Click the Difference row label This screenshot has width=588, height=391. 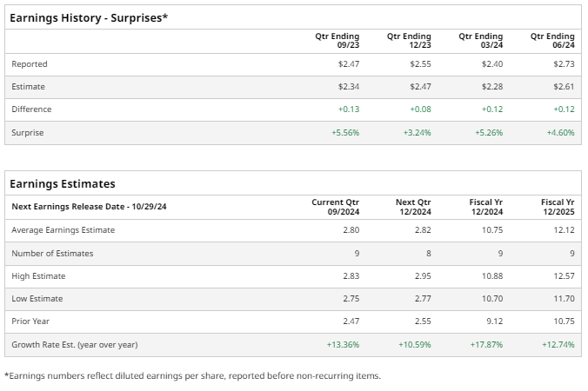31,109
